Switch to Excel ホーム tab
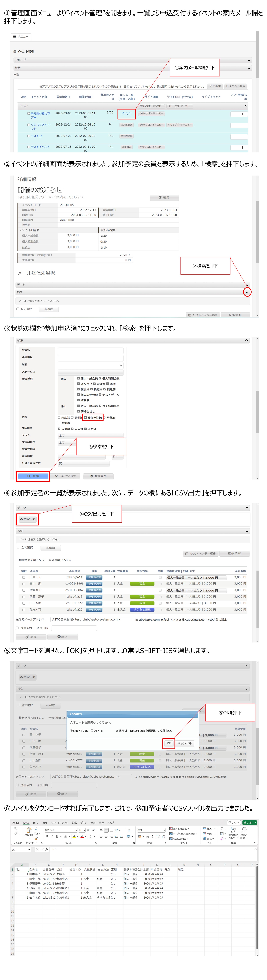This screenshot has height=980, width=267. pos(26,823)
